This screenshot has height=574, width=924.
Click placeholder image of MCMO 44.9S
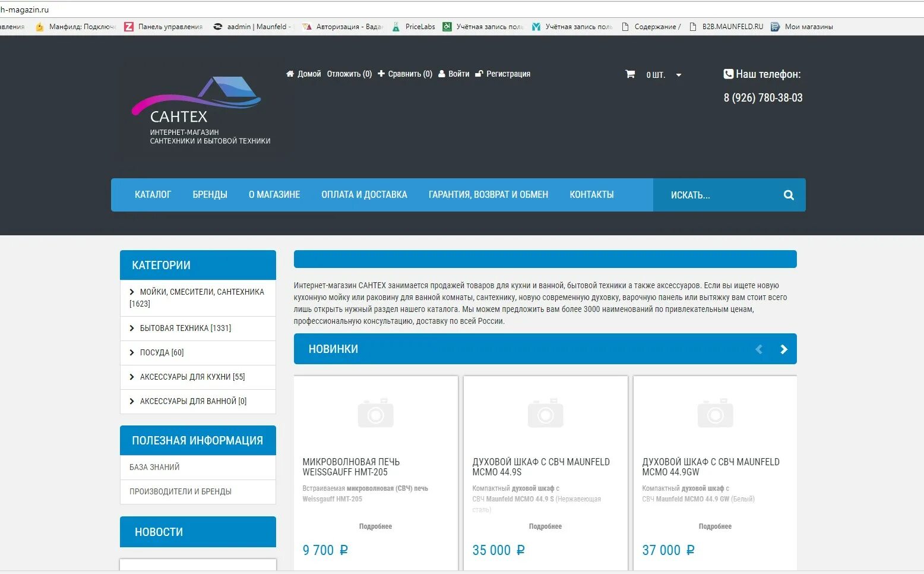tap(545, 413)
